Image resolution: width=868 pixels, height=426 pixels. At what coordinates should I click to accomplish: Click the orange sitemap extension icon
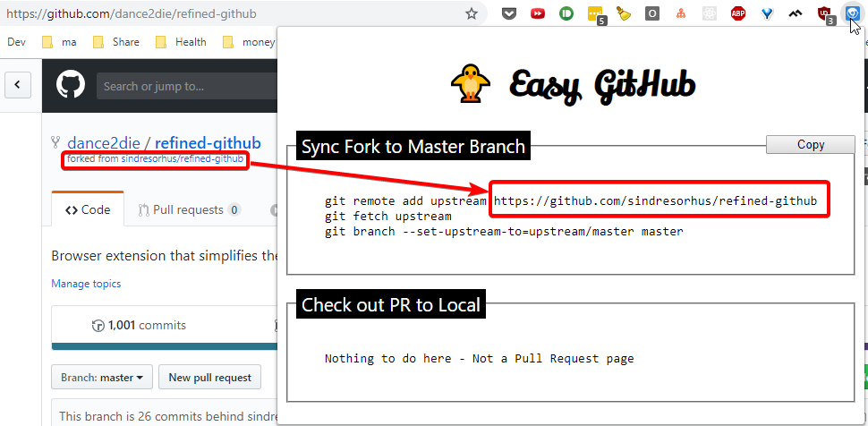pos(682,13)
